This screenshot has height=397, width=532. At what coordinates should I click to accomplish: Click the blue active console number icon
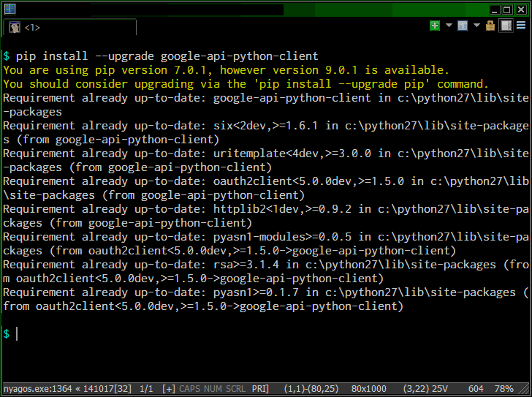463,26
